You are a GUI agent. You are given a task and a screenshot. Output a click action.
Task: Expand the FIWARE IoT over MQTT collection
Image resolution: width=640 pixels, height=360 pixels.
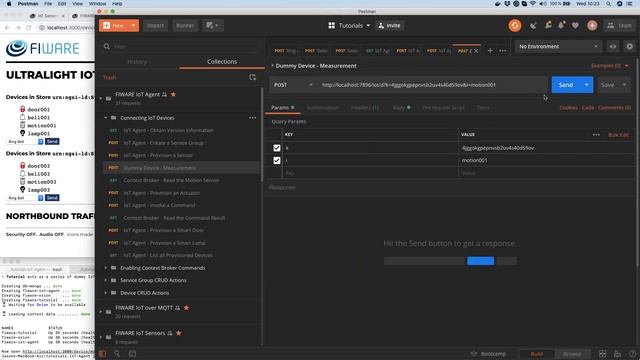[x=101, y=311]
